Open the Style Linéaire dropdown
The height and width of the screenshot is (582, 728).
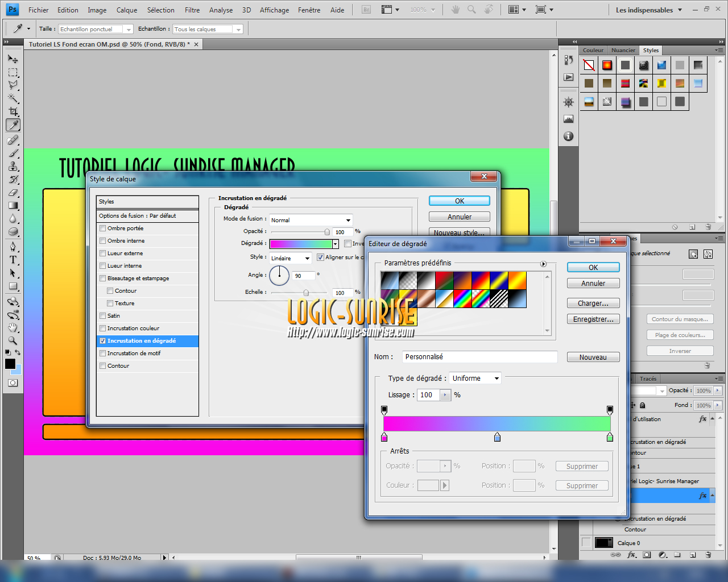coord(291,258)
